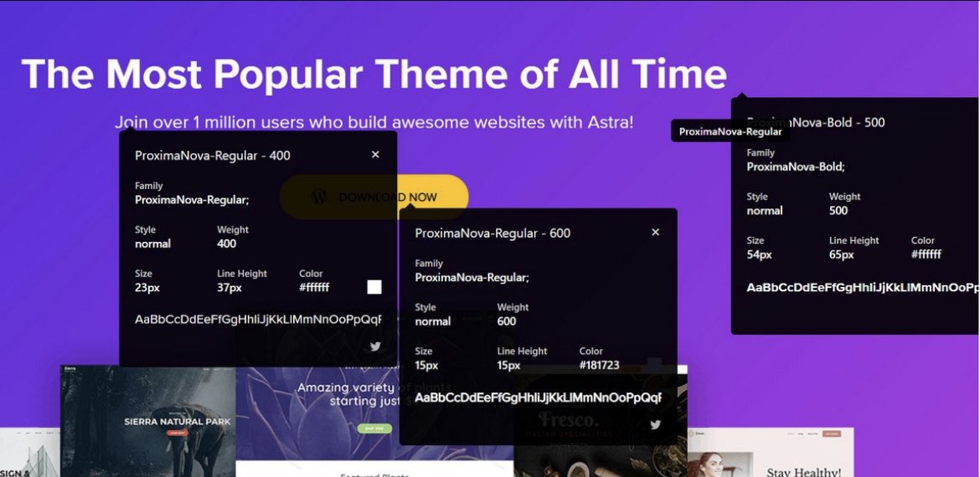Click sample alphabet text in the Bold panel
980x477 pixels.
(x=863, y=288)
